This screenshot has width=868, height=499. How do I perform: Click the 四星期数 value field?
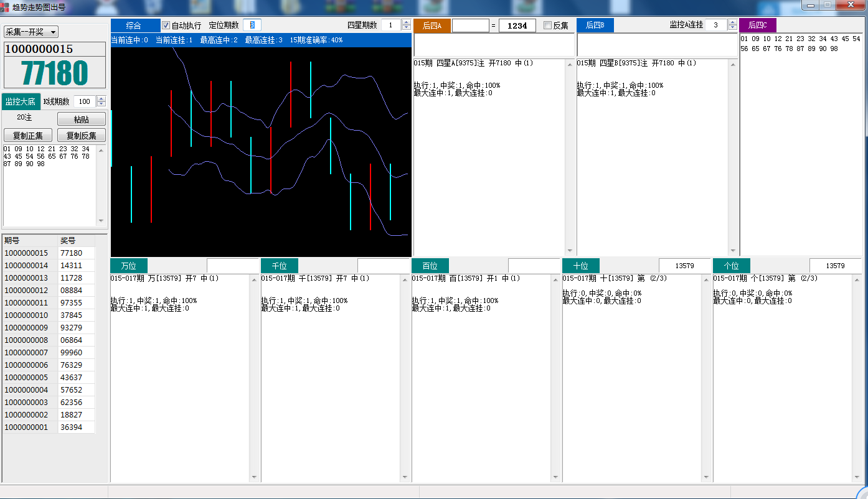pos(391,25)
